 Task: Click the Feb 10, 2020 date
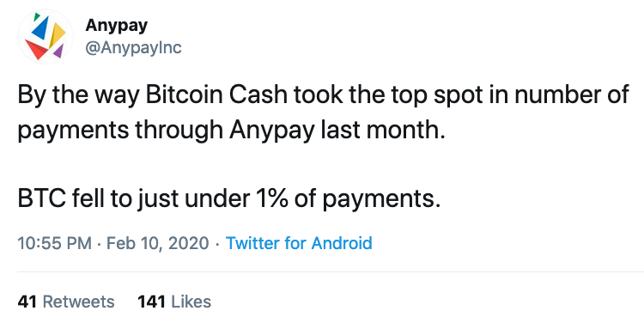point(158,243)
